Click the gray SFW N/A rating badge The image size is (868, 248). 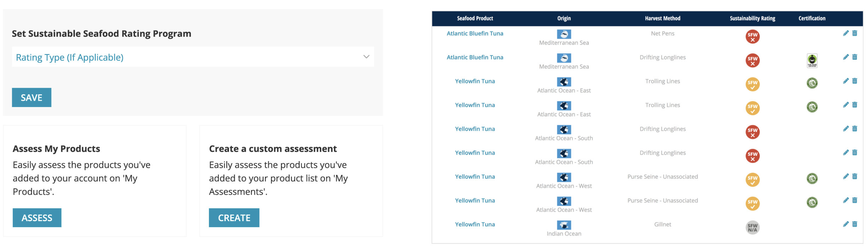pyautogui.click(x=752, y=228)
